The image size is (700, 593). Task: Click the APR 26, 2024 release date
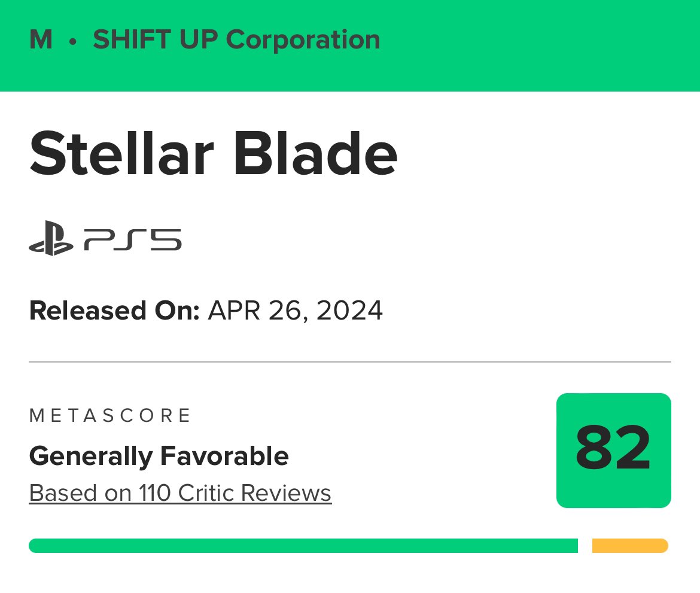(x=295, y=311)
